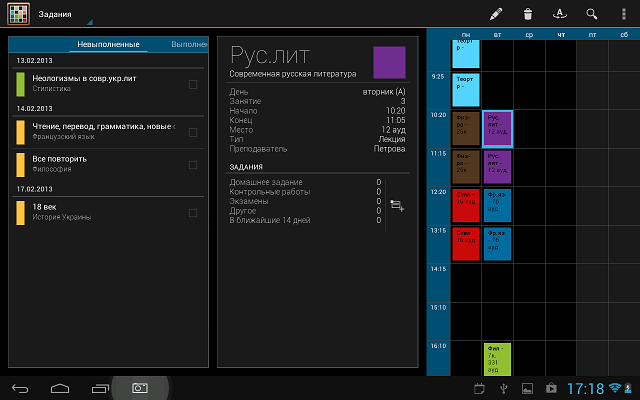The image size is (640, 400).
Task: Tap the rotating letter A icon
Action: point(560,14)
